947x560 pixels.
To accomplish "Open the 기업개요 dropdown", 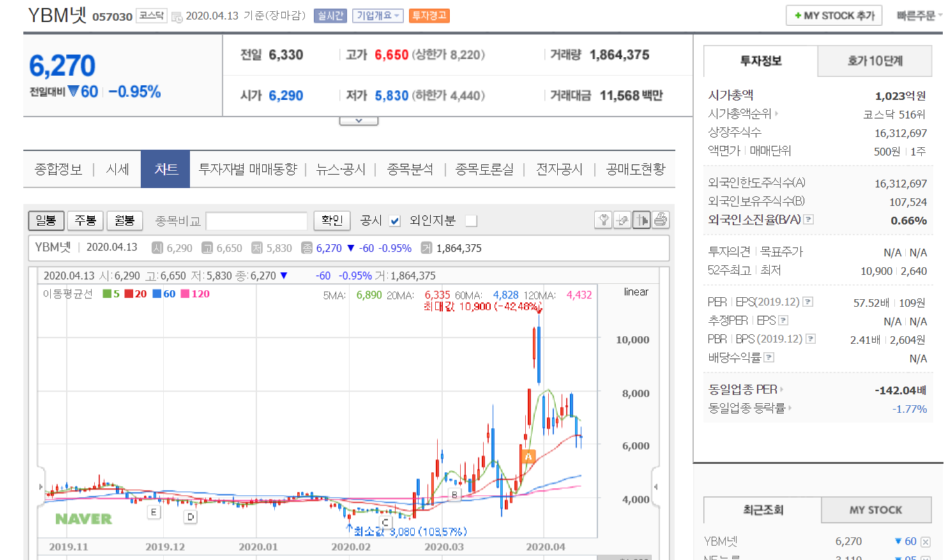I will (378, 15).
